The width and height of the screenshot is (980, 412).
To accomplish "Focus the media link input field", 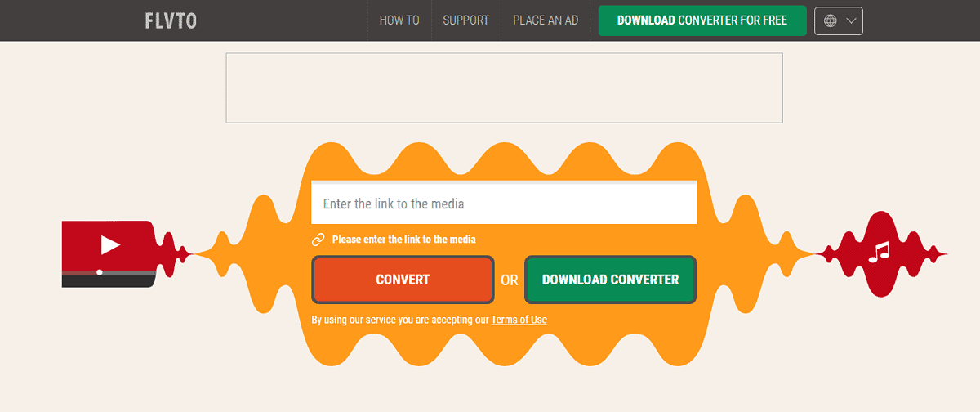I will pyautogui.click(x=503, y=204).
